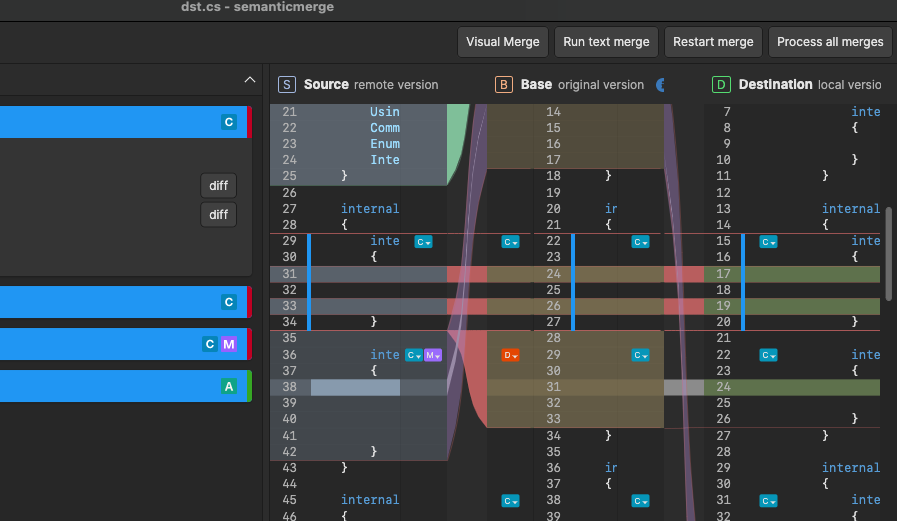Click the S Source pane icon
The height and width of the screenshot is (521, 897).
tap(287, 85)
